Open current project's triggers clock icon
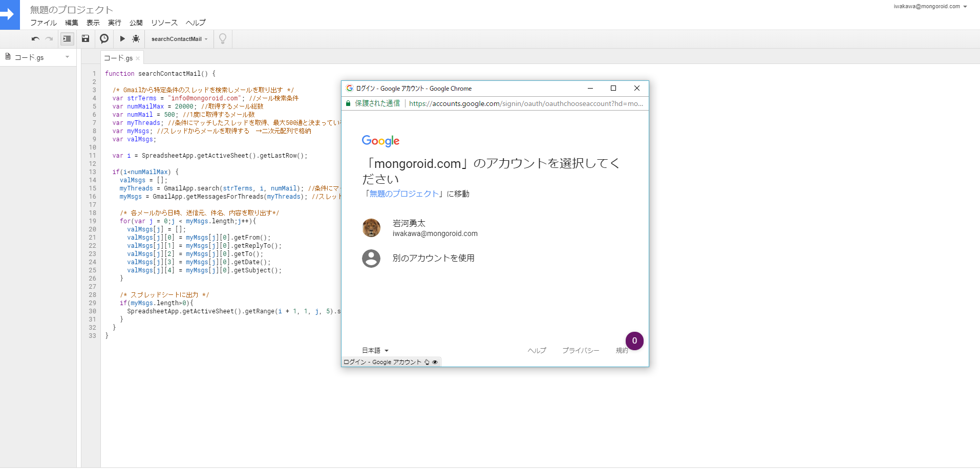Image resolution: width=980 pixels, height=470 pixels. click(104, 39)
